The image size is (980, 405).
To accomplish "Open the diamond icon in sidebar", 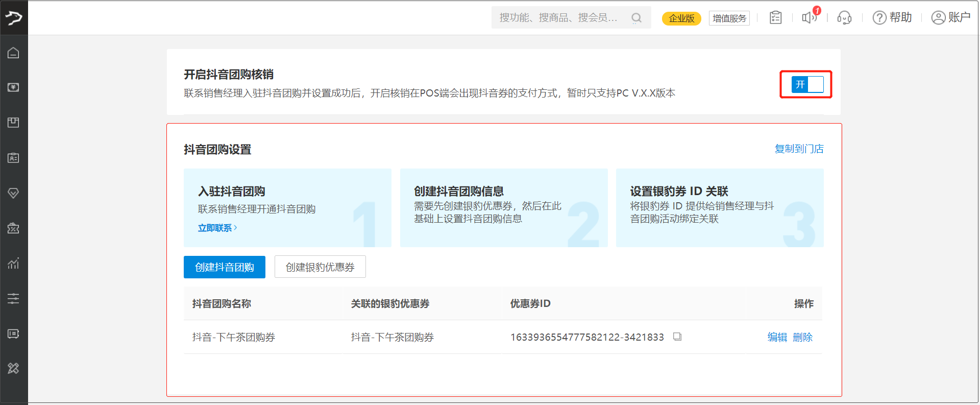I will pos(14,193).
